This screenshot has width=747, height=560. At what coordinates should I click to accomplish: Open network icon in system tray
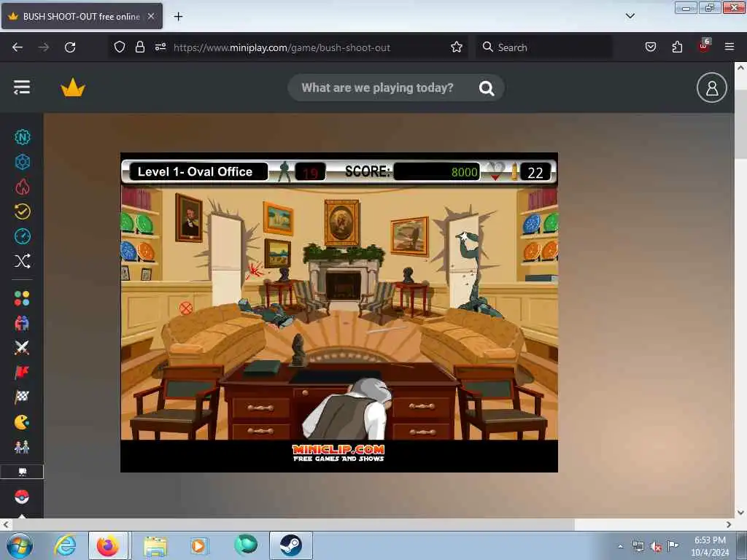638,546
